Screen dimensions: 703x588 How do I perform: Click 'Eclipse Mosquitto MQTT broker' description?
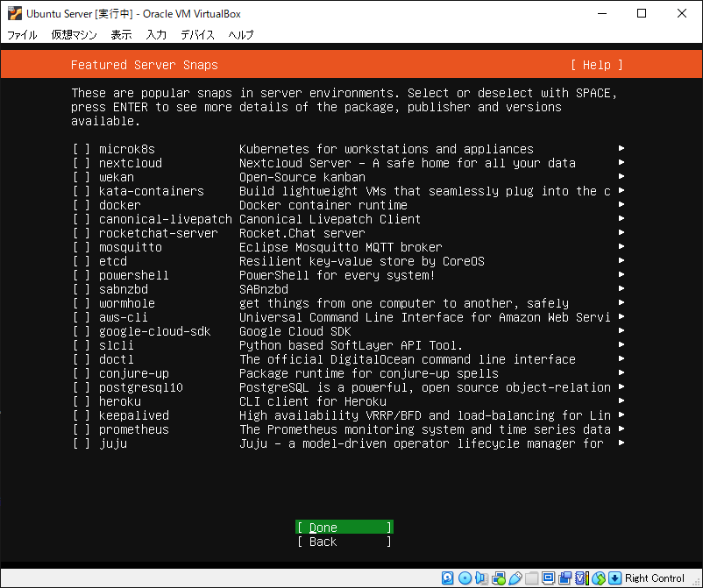coord(341,247)
